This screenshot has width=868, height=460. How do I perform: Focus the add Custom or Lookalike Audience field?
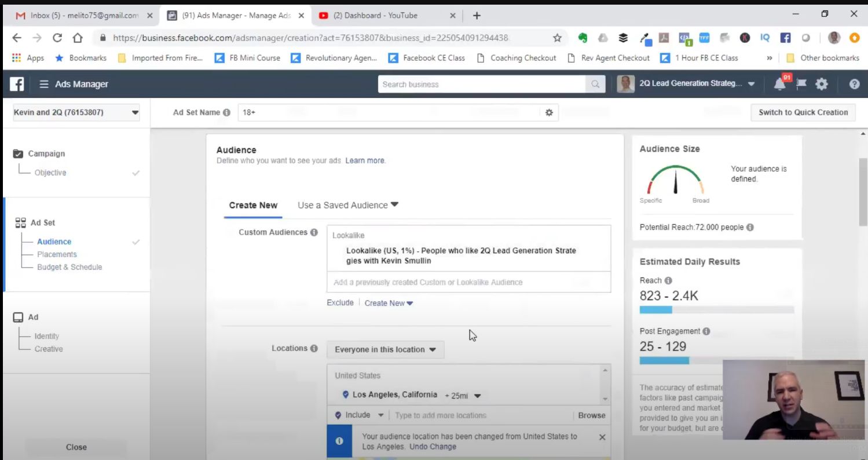[468, 282]
